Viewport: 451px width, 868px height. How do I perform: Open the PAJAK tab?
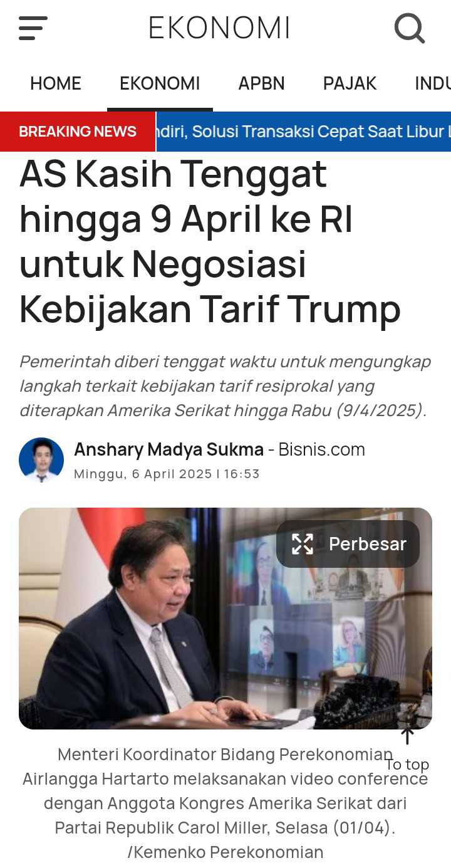pos(350,83)
